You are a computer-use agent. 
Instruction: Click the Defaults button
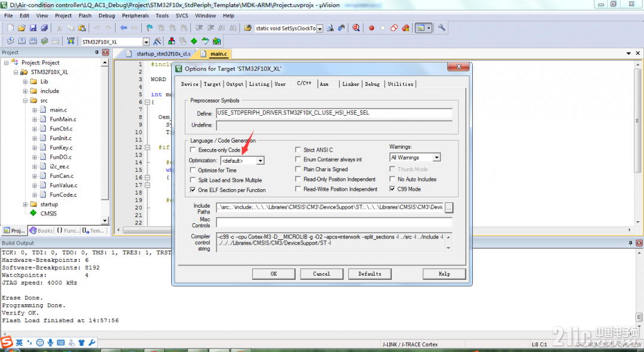(x=370, y=274)
